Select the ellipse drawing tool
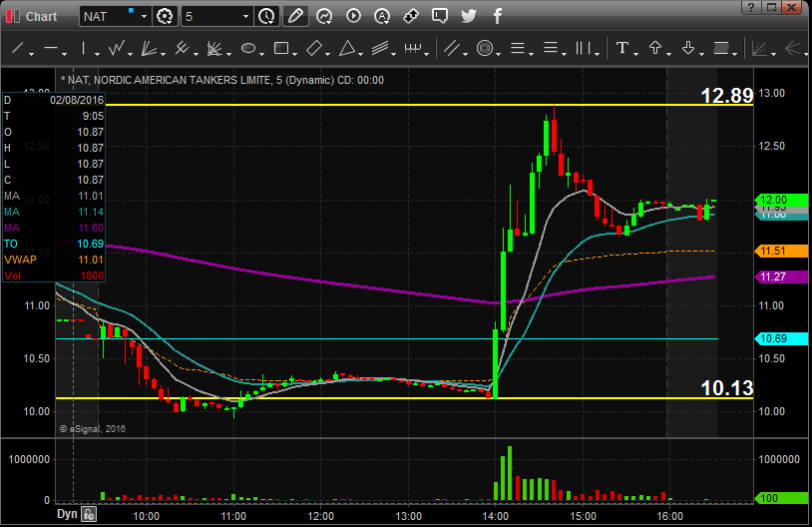This screenshot has width=812, height=527. point(248,49)
